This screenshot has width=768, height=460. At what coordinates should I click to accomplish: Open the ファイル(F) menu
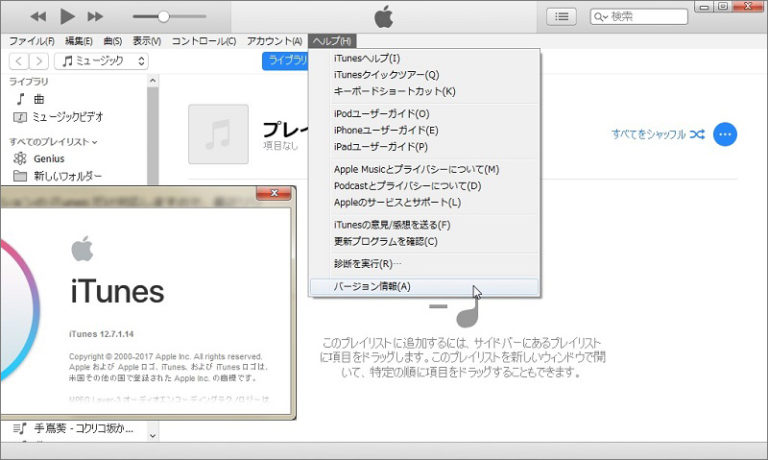32,41
